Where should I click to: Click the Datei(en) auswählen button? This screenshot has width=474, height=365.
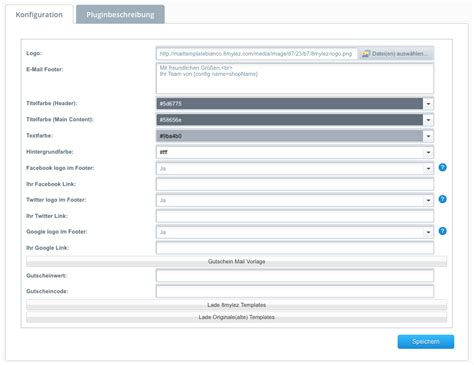(x=396, y=54)
